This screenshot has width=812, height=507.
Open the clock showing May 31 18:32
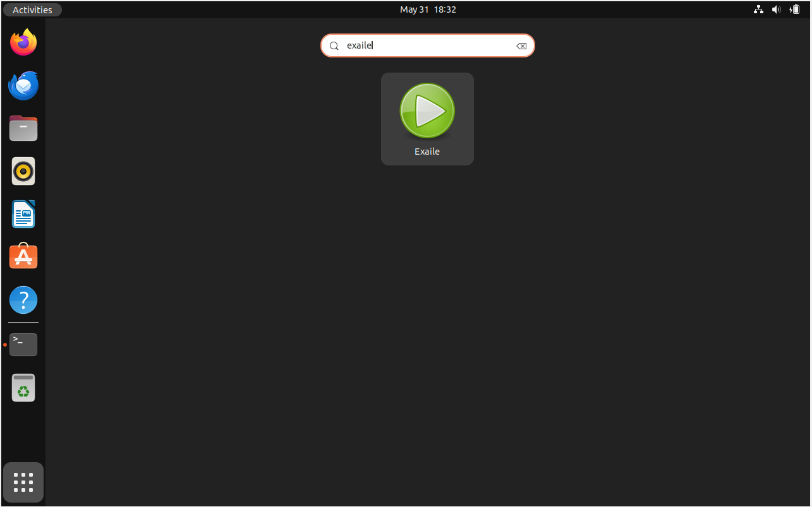(x=428, y=9)
